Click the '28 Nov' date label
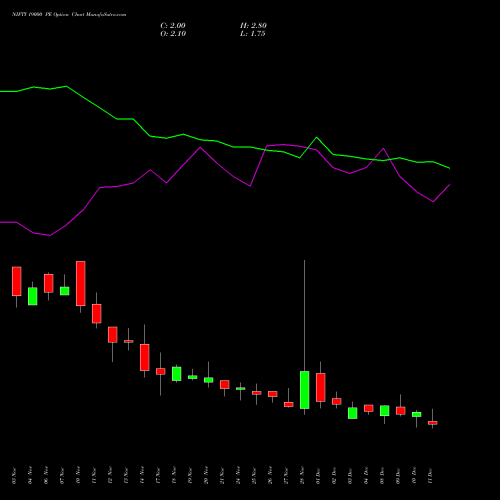The height and width of the screenshot is (500, 500). pos(302,476)
